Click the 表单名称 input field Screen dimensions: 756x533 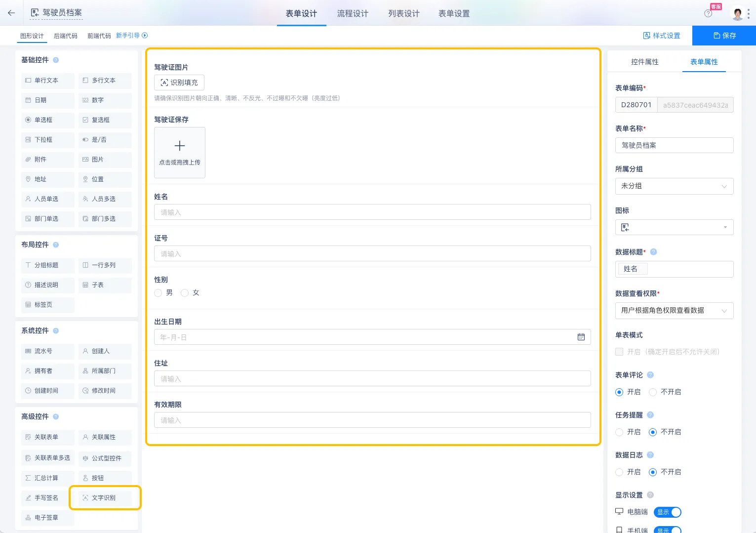tap(675, 145)
